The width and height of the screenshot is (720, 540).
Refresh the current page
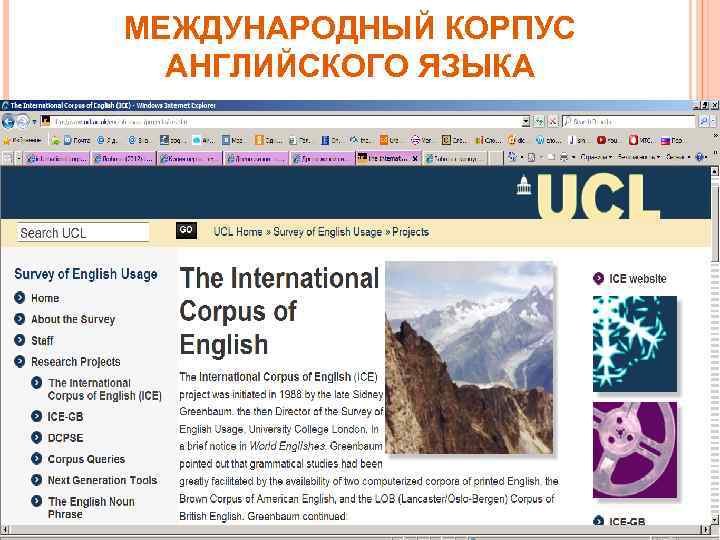pyautogui.click(x=539, y=122)
